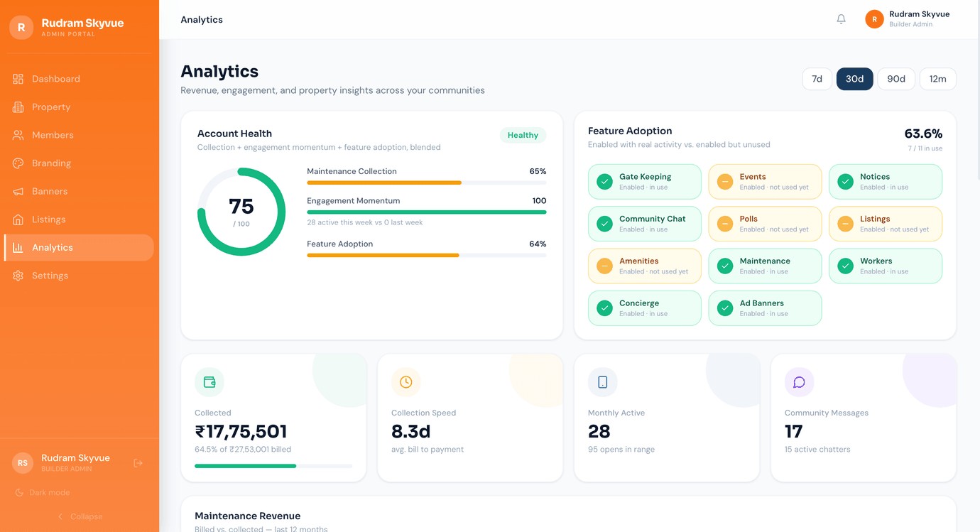Click the orange minus icon for Listings feature
The image size is (980, 532).
(846, 224)
